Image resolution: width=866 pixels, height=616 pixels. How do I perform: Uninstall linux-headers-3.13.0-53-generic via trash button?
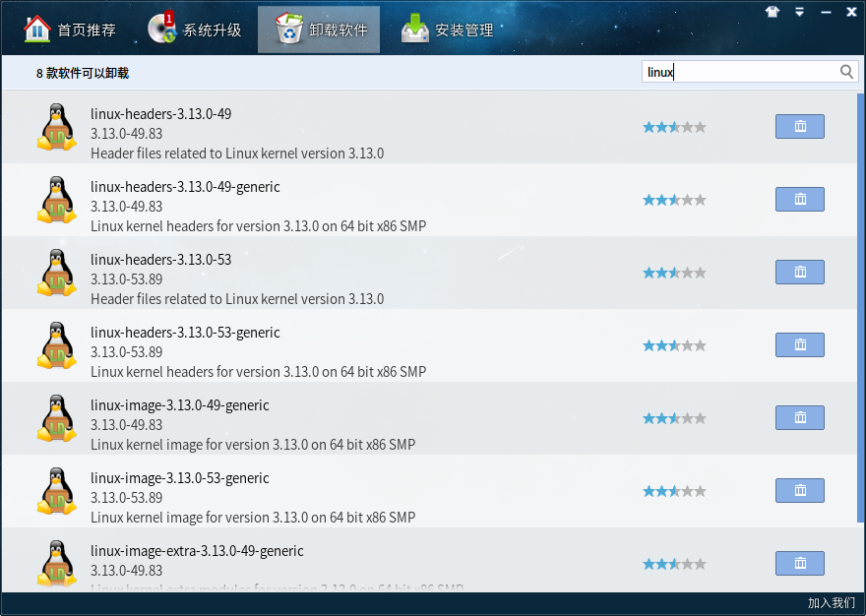click(800, 344)
